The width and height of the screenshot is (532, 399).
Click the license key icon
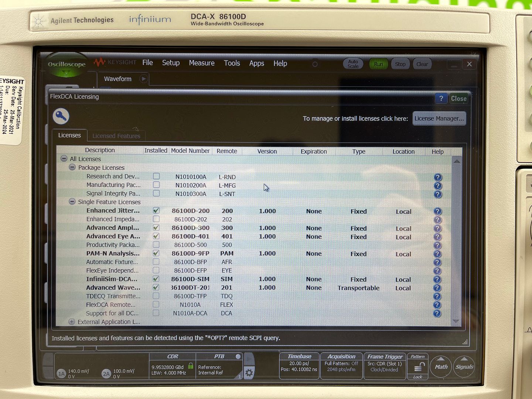(x=61, y=116)
